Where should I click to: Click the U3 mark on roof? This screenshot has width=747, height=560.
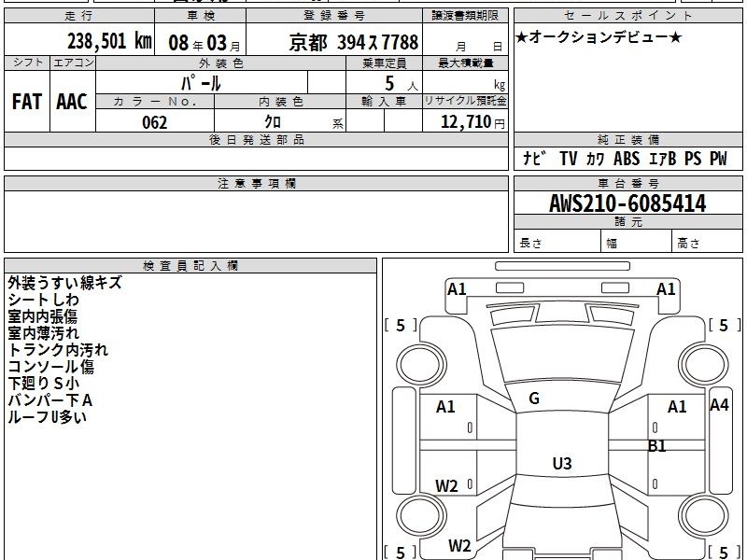tap(562, 463)
